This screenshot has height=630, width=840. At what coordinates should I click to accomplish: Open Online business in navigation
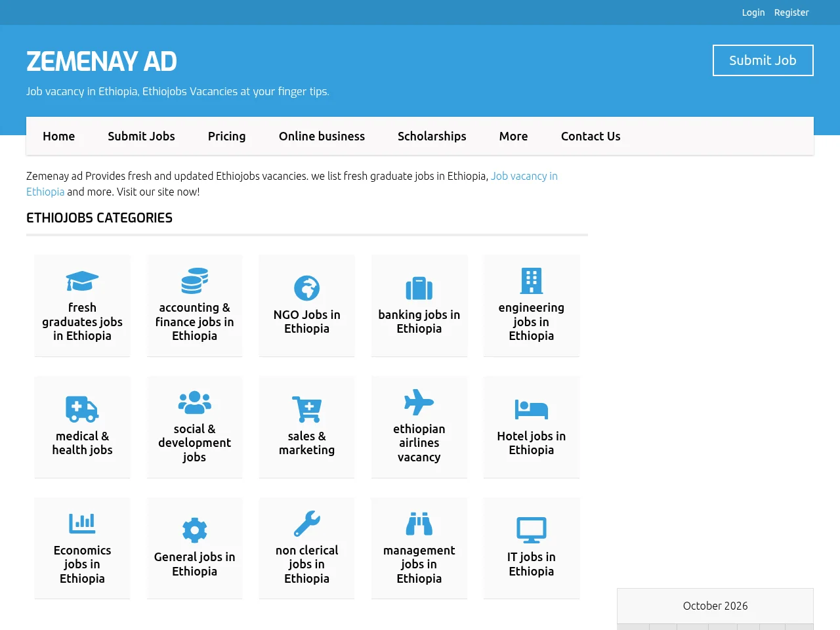(x=322, y=136)
